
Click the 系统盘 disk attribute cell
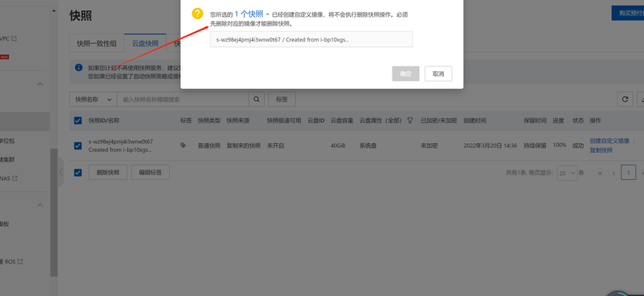tap(368, 146)
